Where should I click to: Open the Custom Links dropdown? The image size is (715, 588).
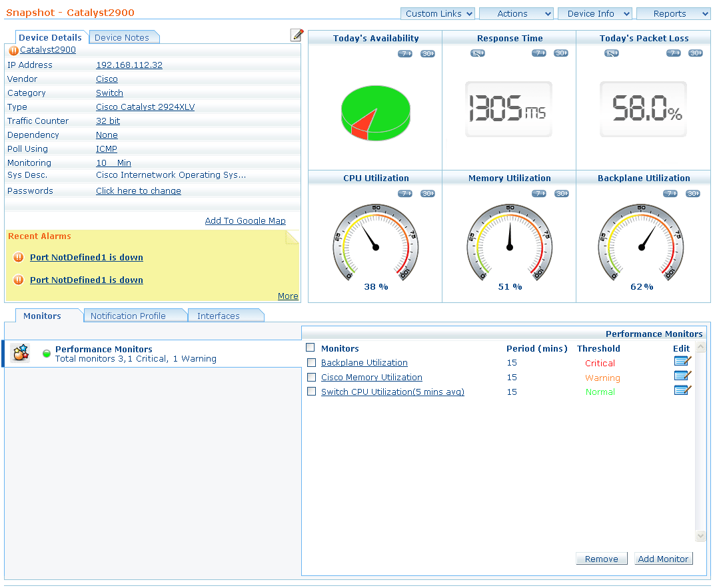click(438, 13)
